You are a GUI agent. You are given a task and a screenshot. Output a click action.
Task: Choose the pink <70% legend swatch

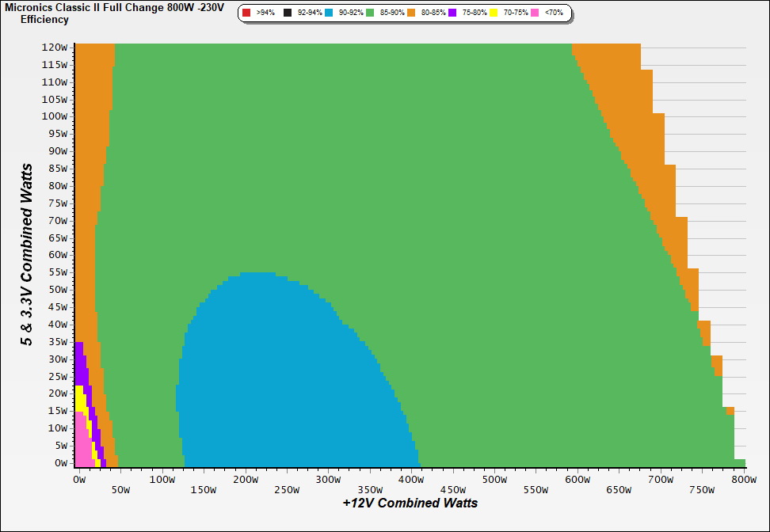tap(535, 13)
